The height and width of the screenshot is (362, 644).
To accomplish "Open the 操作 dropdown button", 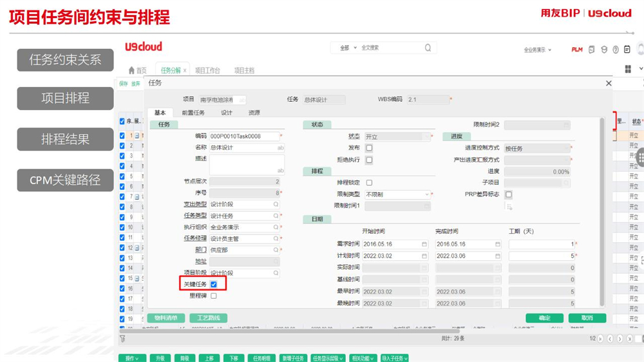I will pos(132,358).
